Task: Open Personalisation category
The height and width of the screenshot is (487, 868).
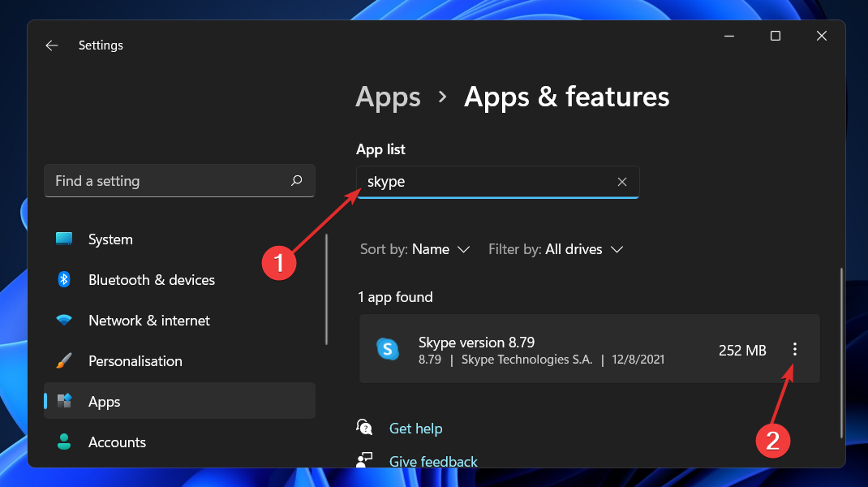Action: (x=179, y=360)
